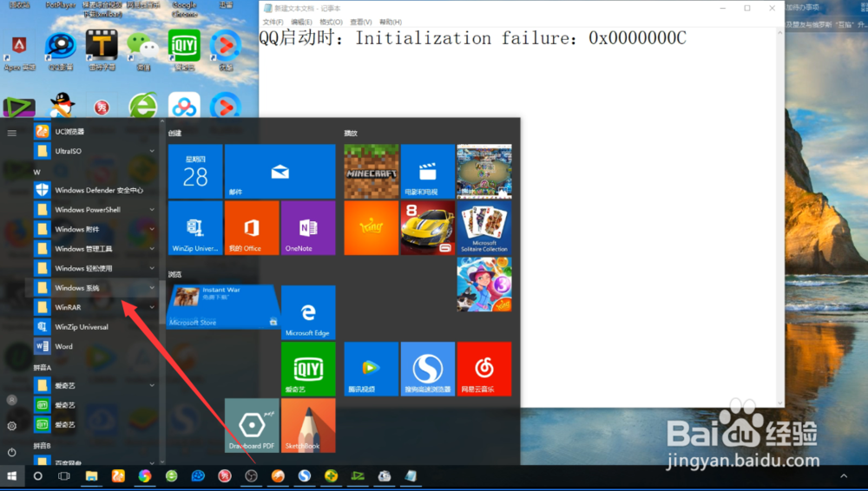Open the green iQIYI start menu tile
Viewport: 868px width, 491px height.
308,369
